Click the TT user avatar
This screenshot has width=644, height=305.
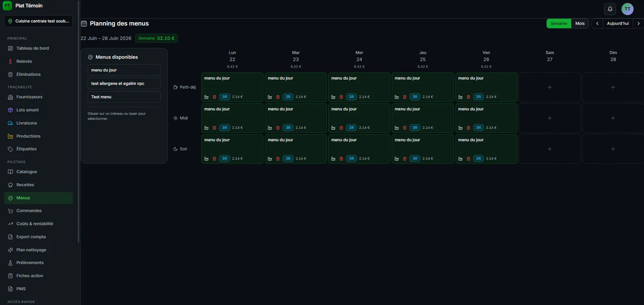(x=627, y=9)
